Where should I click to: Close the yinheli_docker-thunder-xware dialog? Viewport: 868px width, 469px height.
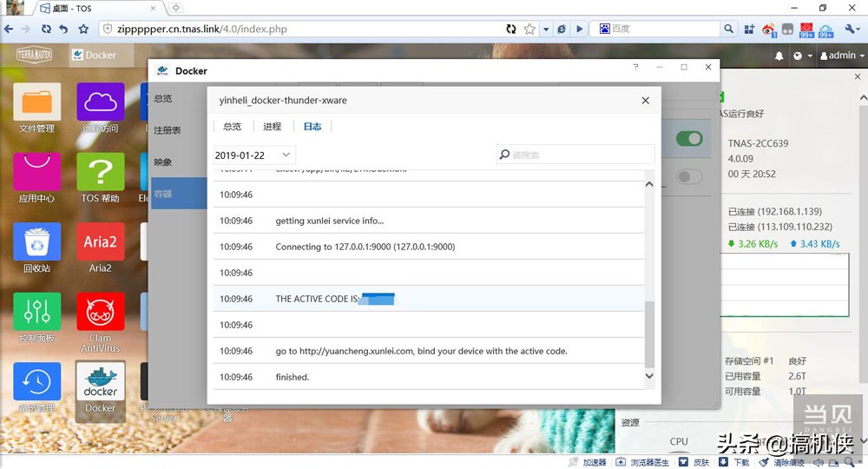click(646, 100)
